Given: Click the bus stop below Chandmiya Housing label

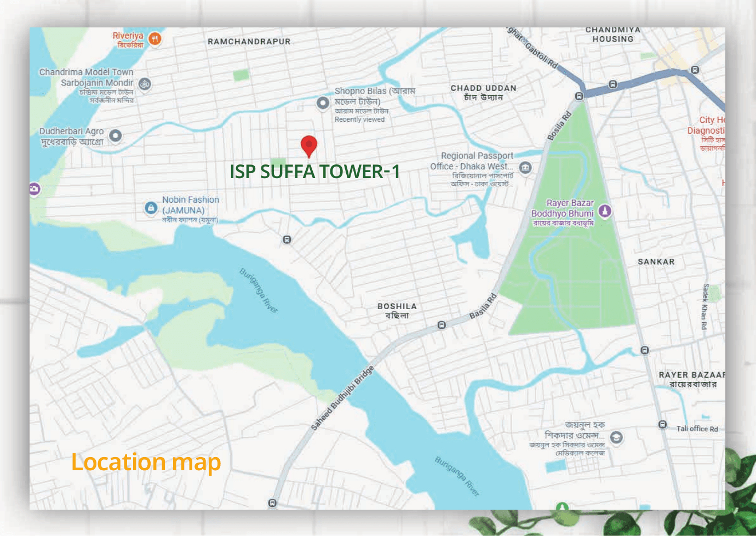Looking at the screenshot, I should 613,84.
